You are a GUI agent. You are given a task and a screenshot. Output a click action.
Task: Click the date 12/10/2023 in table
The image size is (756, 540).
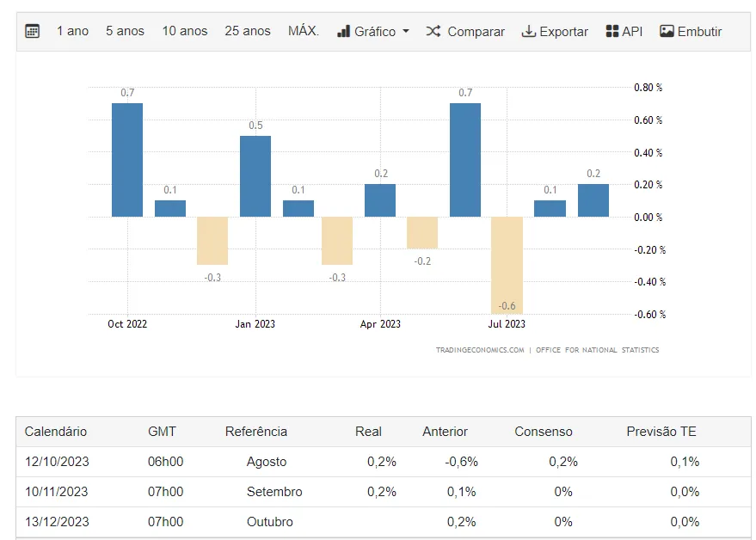coord(57,462)
